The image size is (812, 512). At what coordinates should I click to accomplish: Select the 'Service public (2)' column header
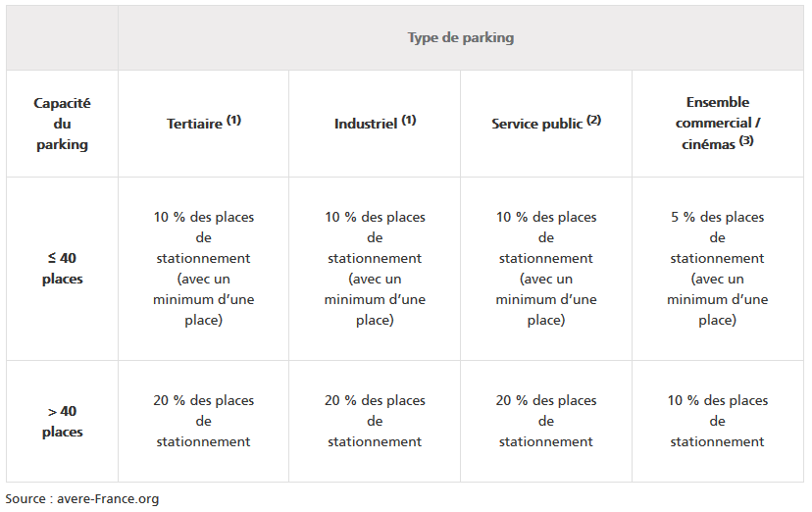coord(546,124)
